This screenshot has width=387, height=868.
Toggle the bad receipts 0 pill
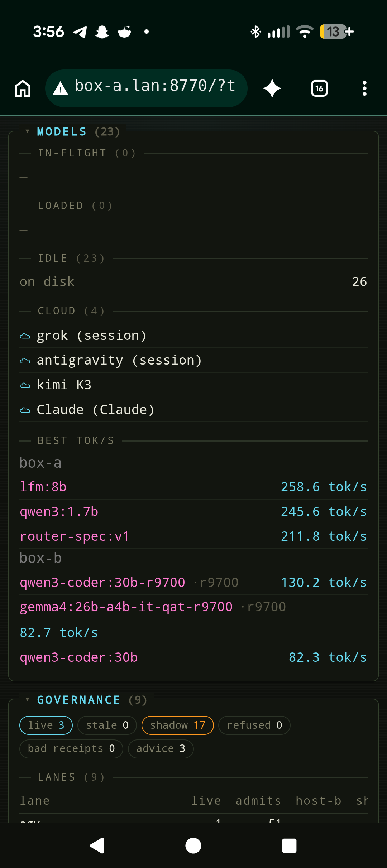(x=71, y=748)
